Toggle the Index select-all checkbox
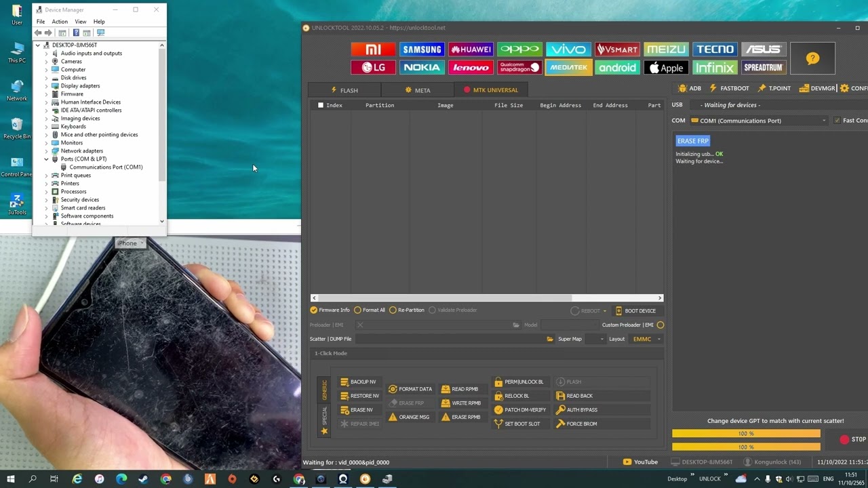The image size is (868, 488). pos(321,105)
